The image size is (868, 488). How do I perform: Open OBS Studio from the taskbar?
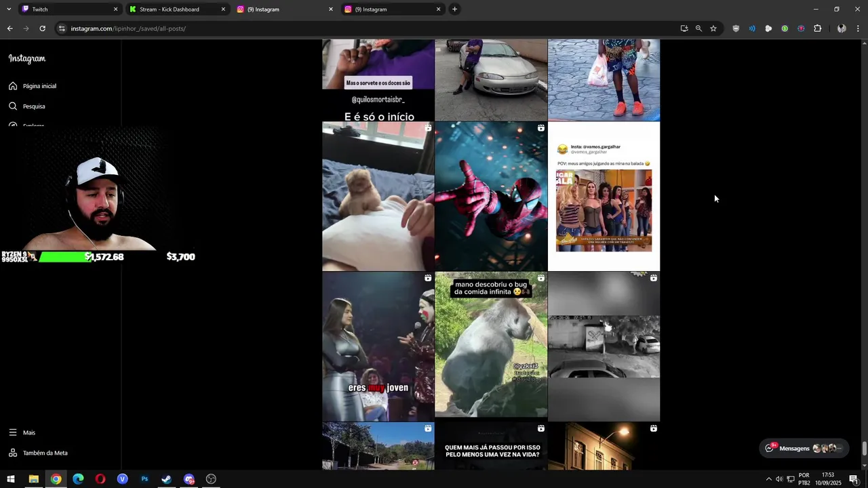pyautogui.click(x=211, y=479)
